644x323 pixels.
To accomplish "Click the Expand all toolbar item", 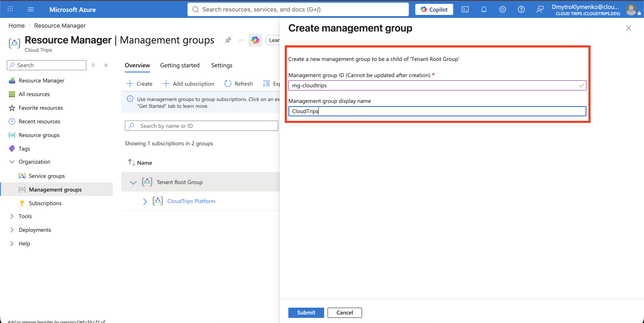I will coord(271,84).
